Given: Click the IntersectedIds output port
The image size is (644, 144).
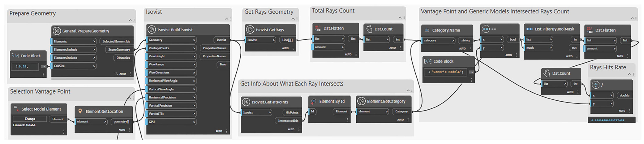Looking at the screenshot, I should pyautogui.click(x=288, y=121).
